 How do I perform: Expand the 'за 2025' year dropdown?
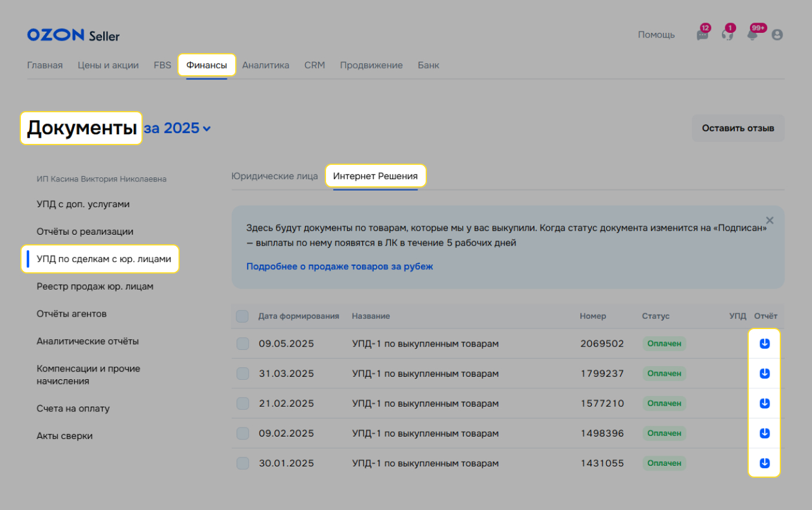[x=178, y=128]
